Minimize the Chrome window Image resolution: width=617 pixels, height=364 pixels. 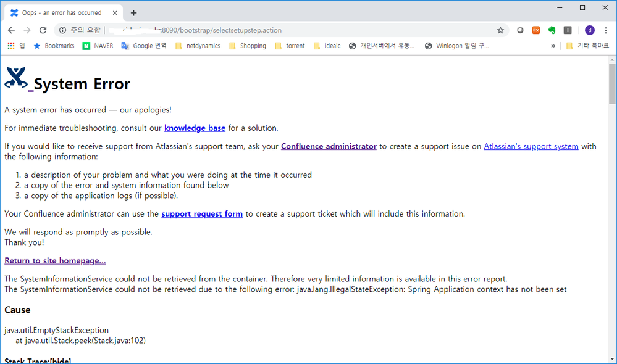[560, 7]
